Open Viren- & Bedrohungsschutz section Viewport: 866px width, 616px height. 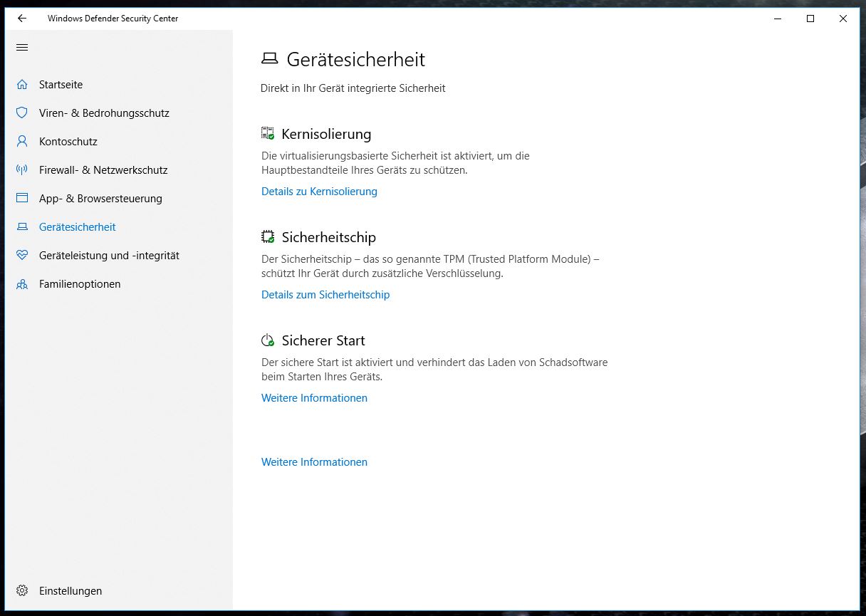(x=104, y=113)
